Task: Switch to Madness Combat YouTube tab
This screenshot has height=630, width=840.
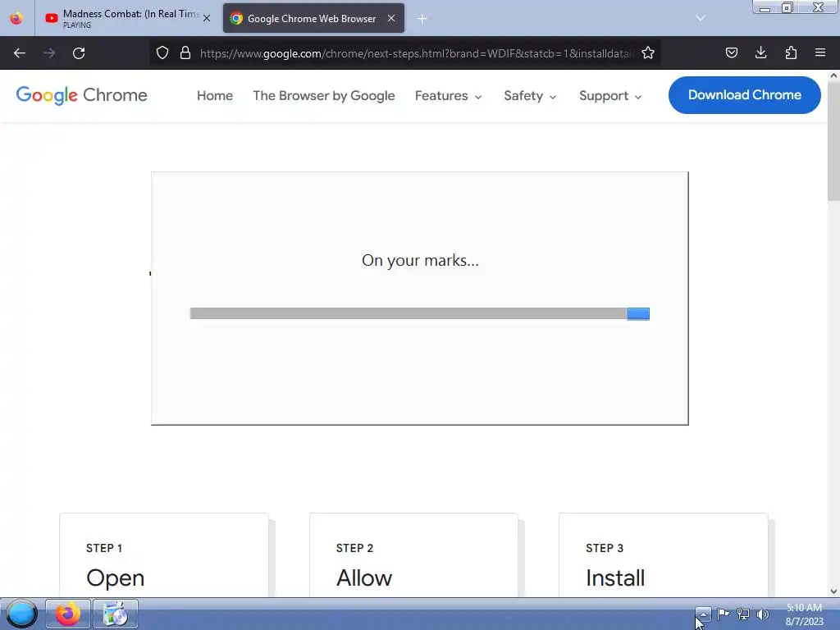Action: pos(127,18)
